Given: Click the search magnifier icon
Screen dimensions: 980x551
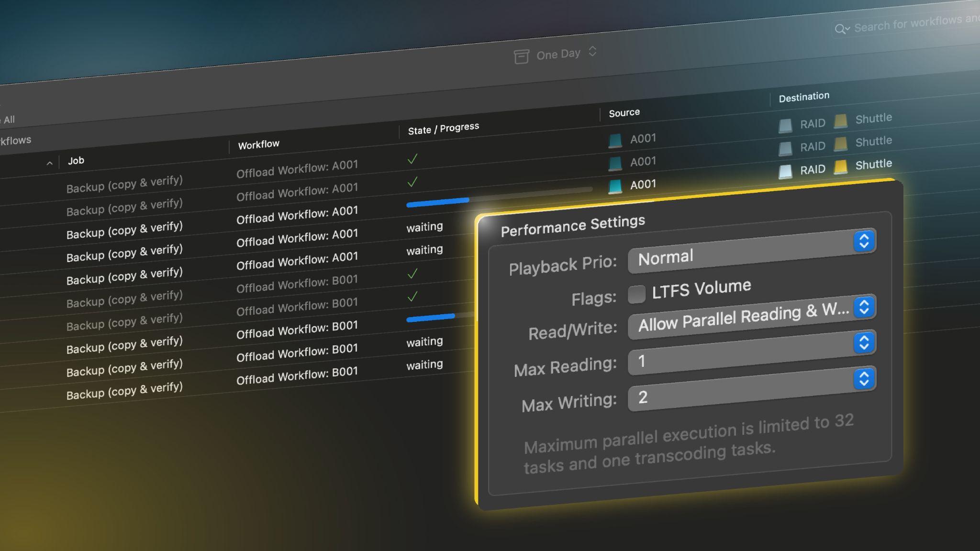Looking at the screenshot, I should (840, 29).
